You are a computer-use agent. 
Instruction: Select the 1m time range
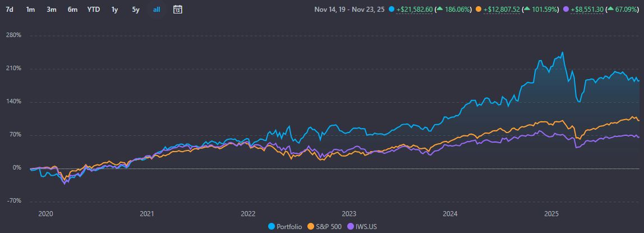coord(30,9)
